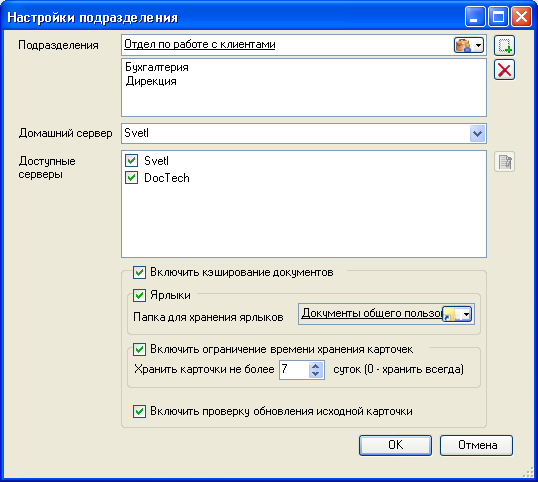The width and height of the screenshot is (538, 482).
Task: Decrease days value with spinner down arrow
Action: point(316,374)
